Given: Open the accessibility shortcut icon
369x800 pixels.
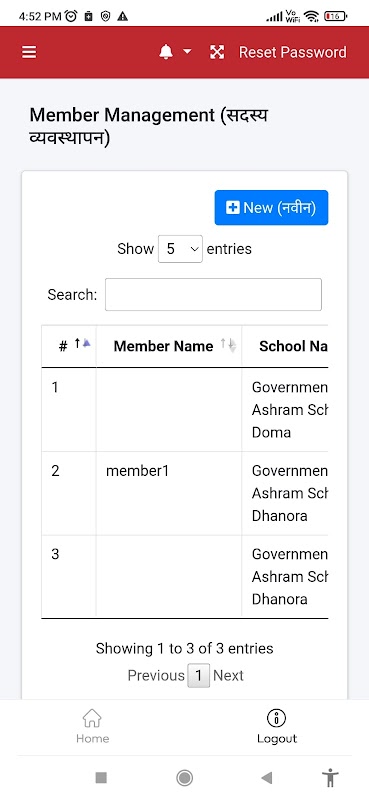Looking at the screenshot, I should point(331,778).
